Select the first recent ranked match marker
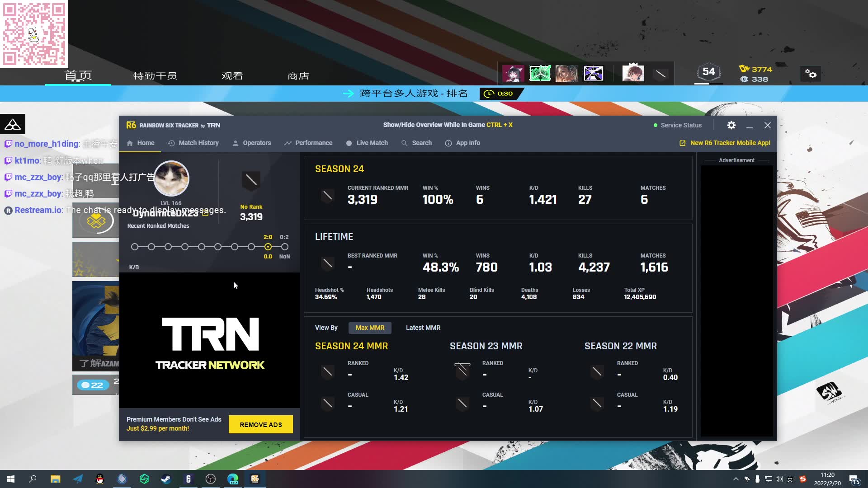Screen dimensions: 868x488 point(135,247)
